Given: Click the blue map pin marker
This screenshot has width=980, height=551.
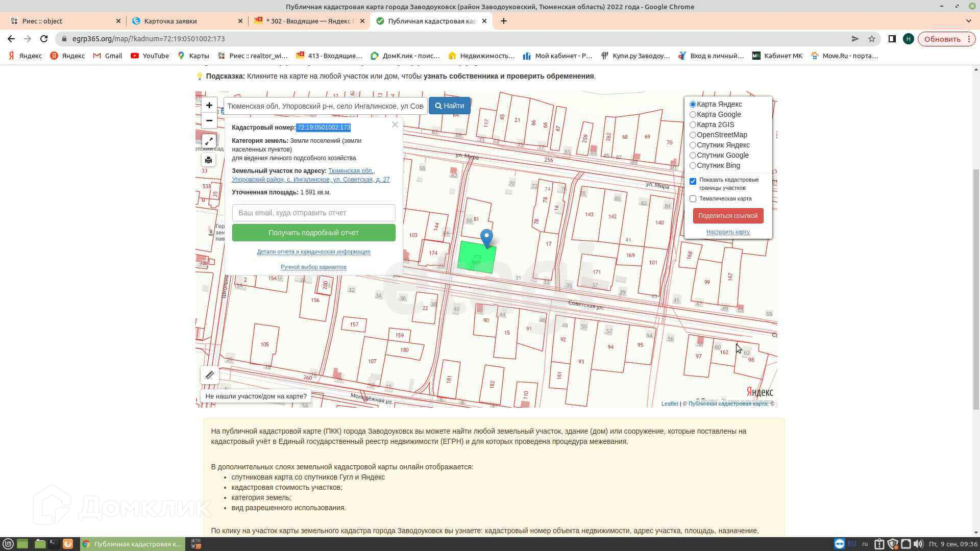Looking at the screenshot, I should pyautogui.click(x=487, y=238).
